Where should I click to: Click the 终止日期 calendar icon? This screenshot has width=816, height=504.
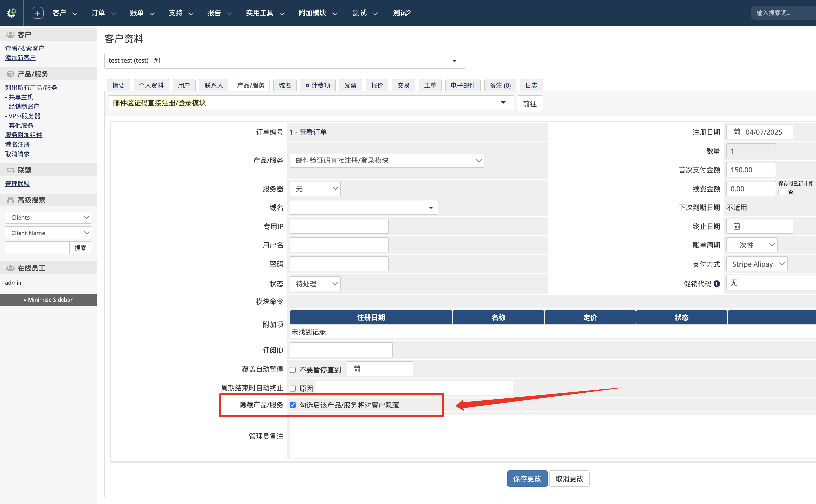737,226
